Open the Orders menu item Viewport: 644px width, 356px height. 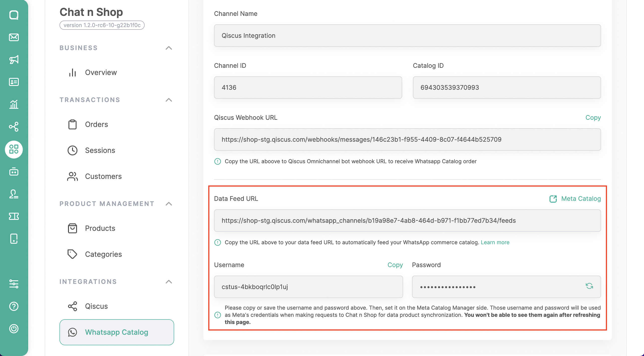96,124
